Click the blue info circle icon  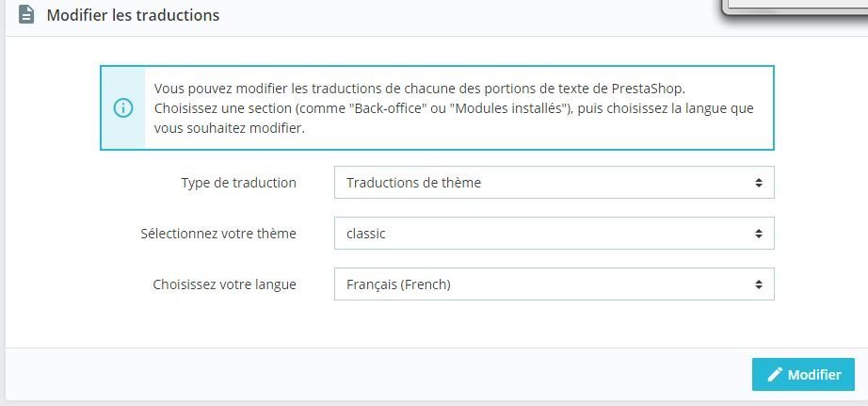(x=123, y=107)
